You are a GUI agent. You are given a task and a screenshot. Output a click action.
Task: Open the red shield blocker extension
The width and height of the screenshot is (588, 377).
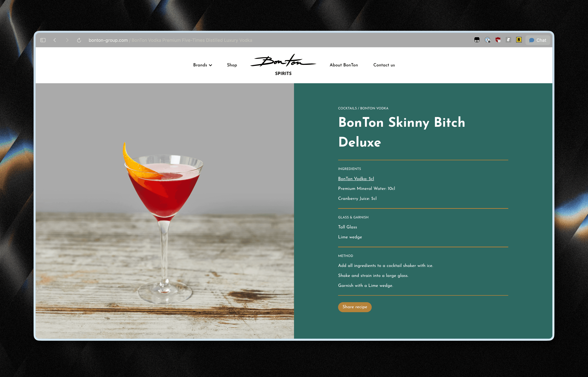tap(498, 40)
